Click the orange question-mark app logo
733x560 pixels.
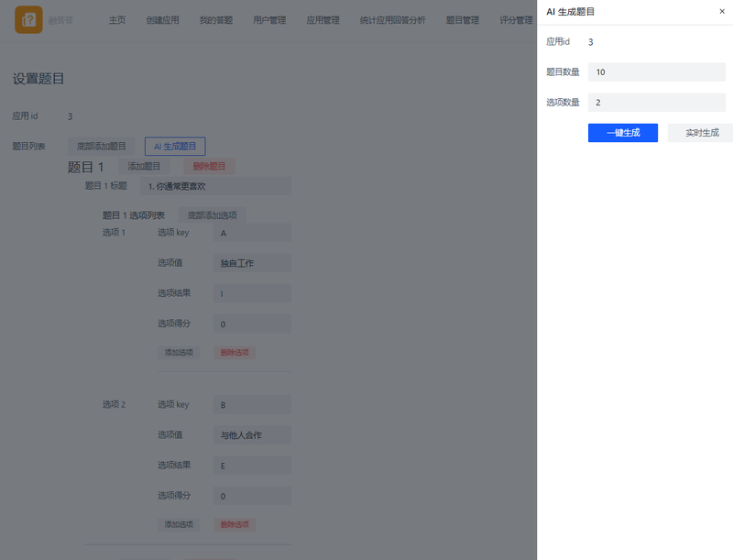point(28,19)
